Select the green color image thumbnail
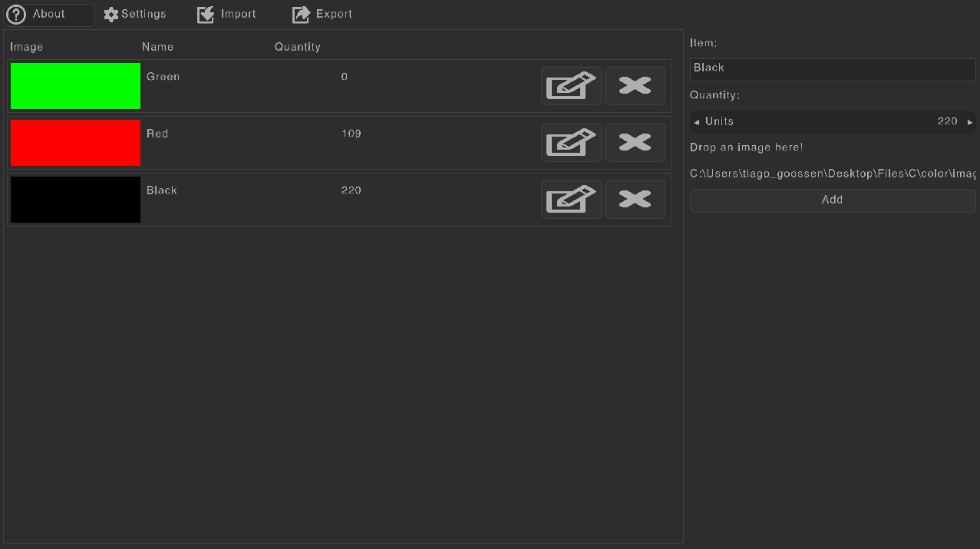 (75, 86)
